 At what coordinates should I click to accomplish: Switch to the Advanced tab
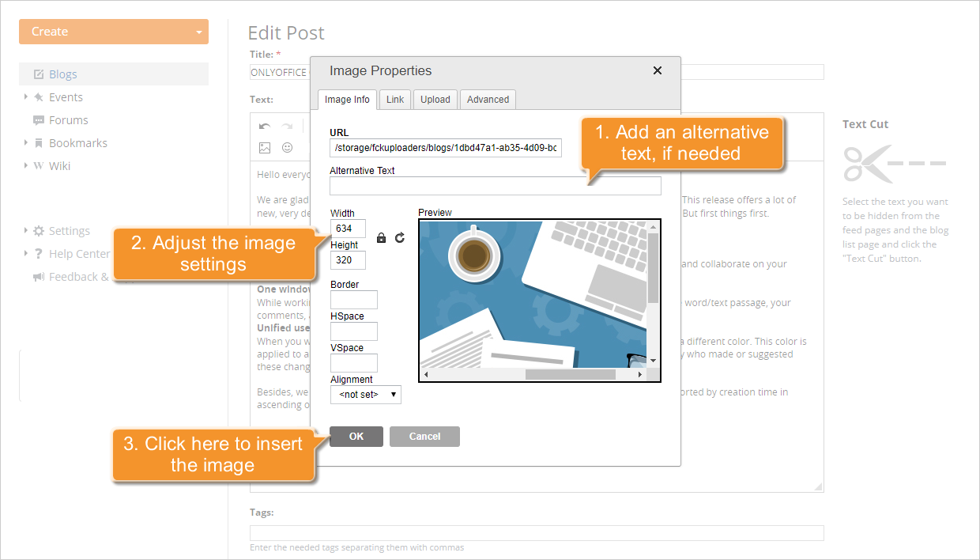tap(487, 99)
